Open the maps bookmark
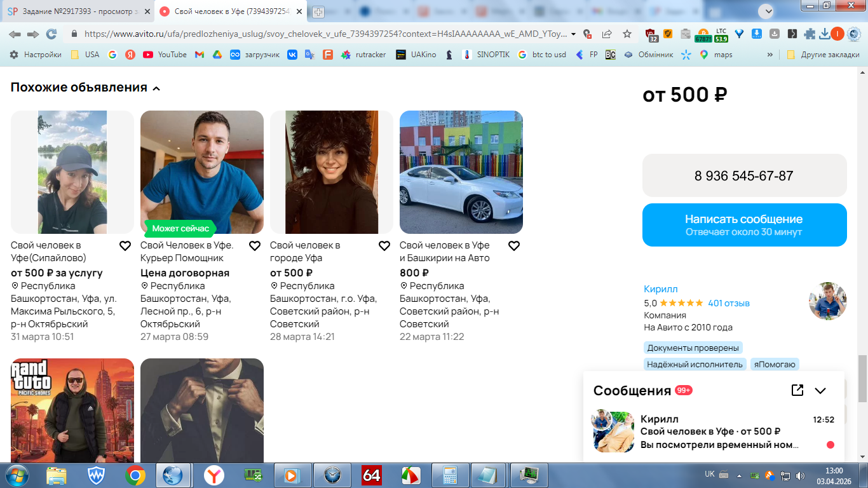Screen dimensions: 868x488 coord(716,55)
